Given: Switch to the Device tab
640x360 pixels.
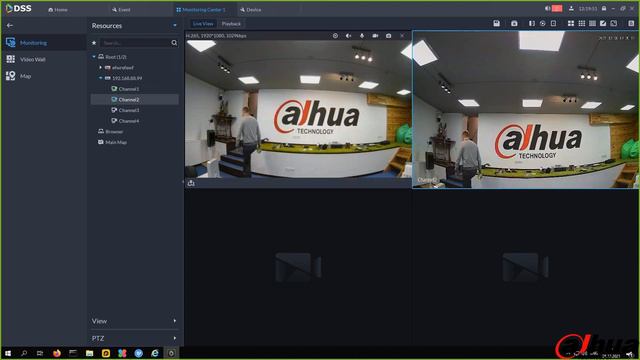Looking at the screenshot, I should coord(251,9).
